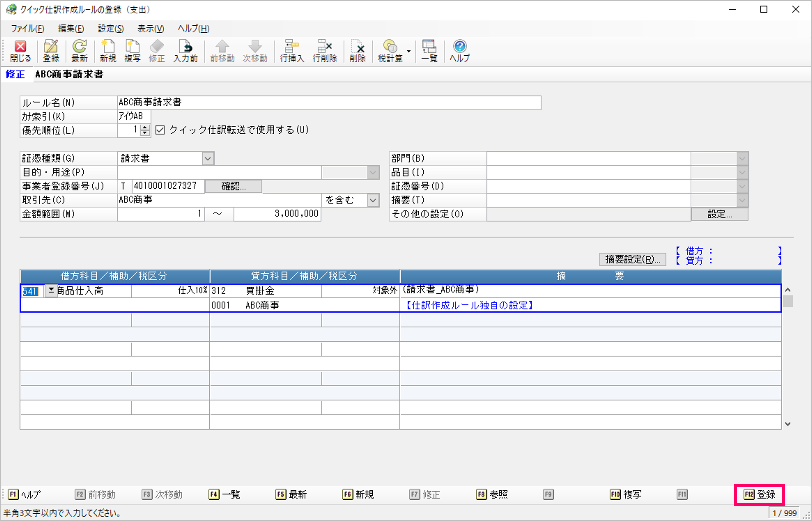The image size is (812, 521).
Task: Click the ルール名 input field
Action: pyautogui.click(x=328, y=103)
